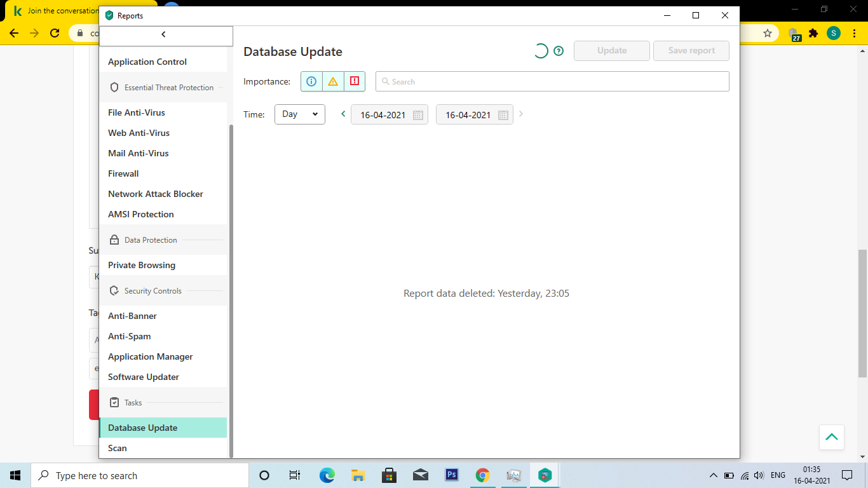This screenshot has height=488, width=868.
Task: Click the report Search input field
Action: [x=552, y=81]
